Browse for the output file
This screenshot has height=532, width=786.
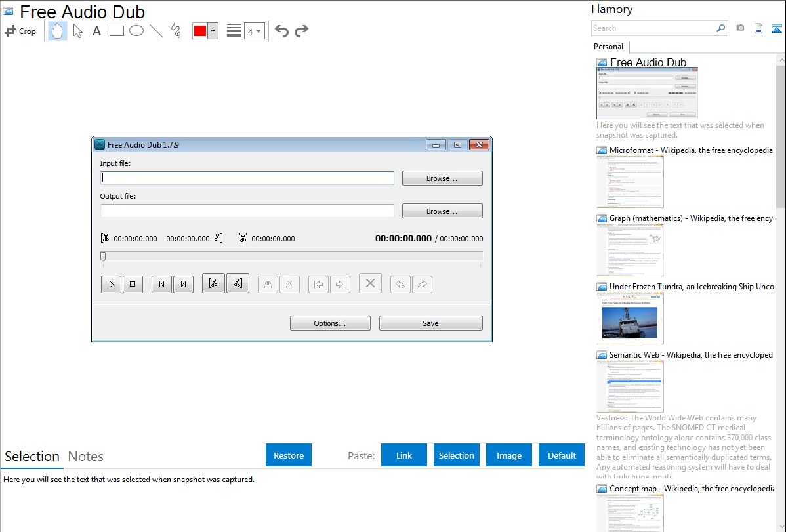click(x=442, y=211)
